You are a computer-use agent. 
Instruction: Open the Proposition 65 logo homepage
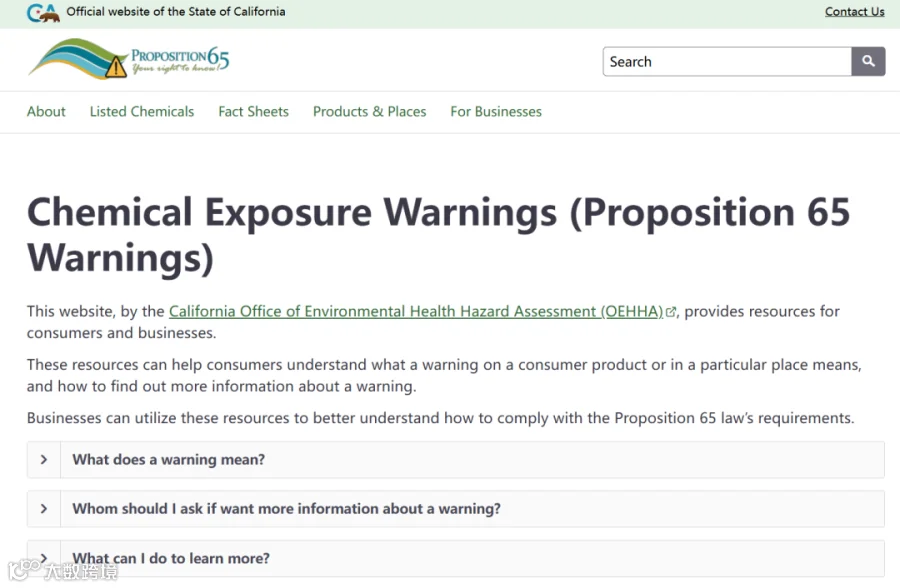pyautogui.click(x=129, y=59)
